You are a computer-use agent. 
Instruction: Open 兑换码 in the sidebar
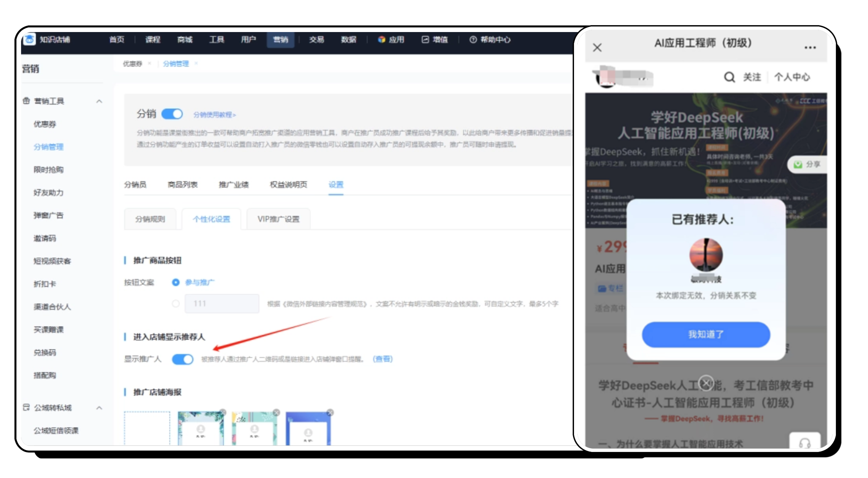[x=45, y=352]
